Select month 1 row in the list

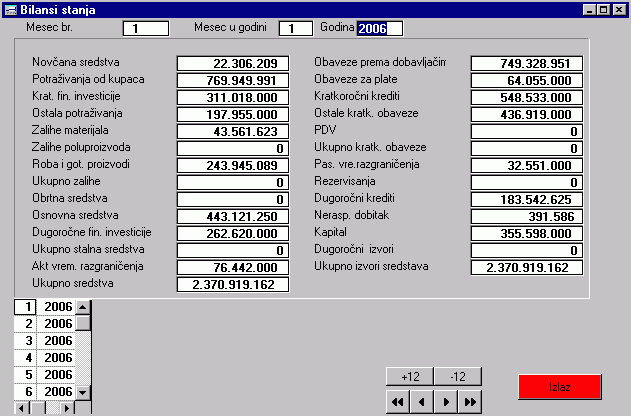pos(45,307)
